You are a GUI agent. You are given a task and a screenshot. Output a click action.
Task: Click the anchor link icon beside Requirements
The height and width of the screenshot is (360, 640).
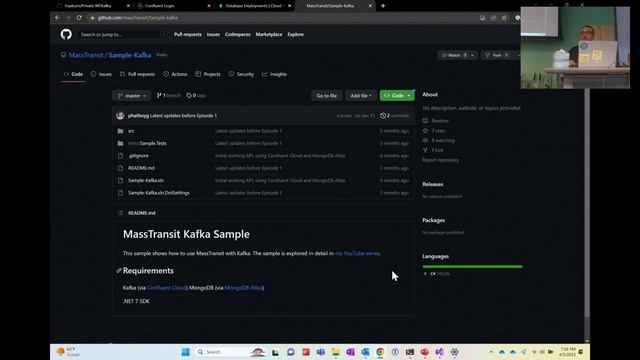[x=119, y=271]
